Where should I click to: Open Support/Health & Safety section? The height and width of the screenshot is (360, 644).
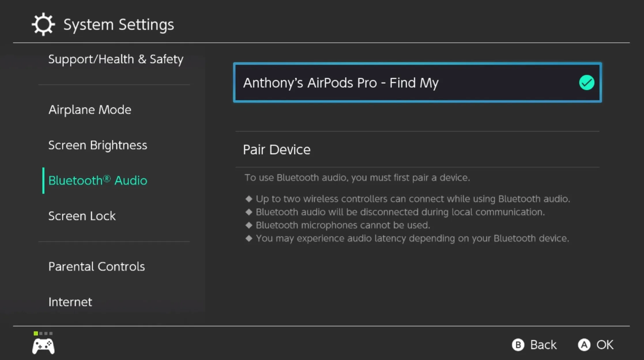[116, 59]
